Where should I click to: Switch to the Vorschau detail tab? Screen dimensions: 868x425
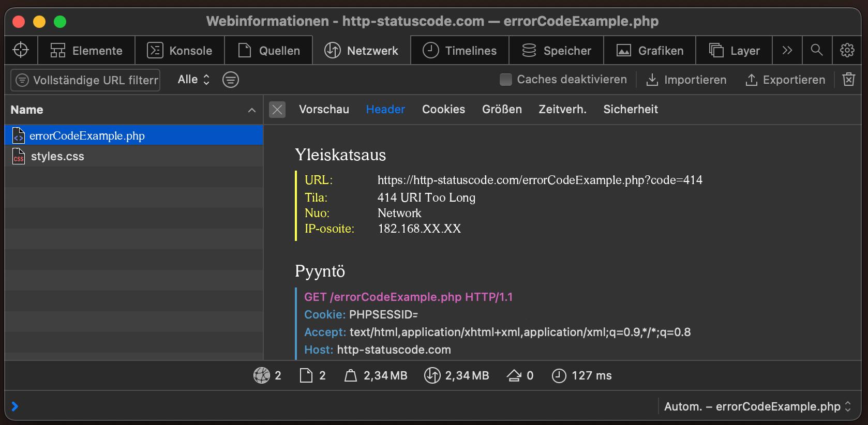(324, 110)
